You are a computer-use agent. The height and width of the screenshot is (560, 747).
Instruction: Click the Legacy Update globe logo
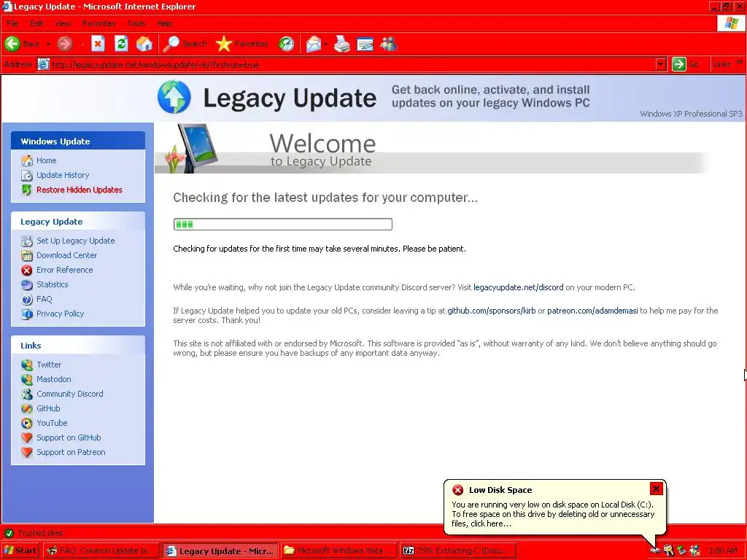[174, 97]
